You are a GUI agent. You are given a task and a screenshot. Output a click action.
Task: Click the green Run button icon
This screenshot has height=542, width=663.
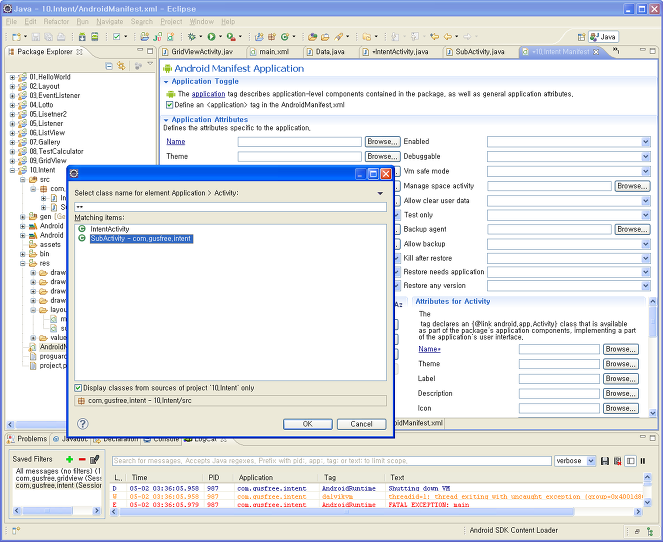click(x=211, y=37)
